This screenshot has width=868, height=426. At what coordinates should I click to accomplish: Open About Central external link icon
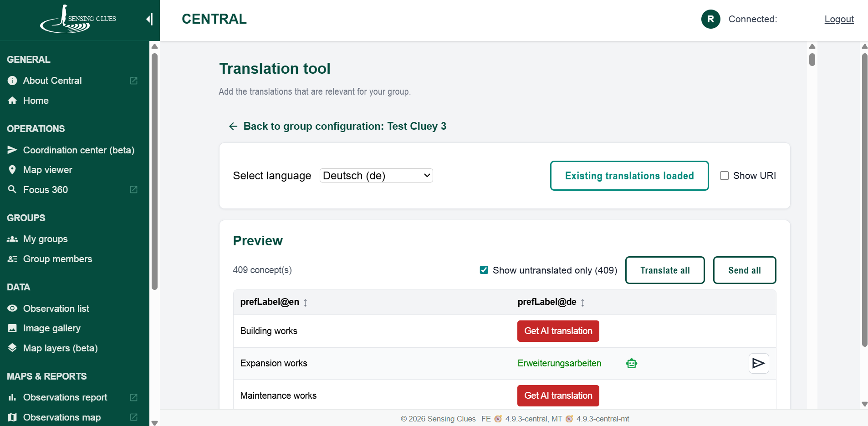click(x=133, y=81)
